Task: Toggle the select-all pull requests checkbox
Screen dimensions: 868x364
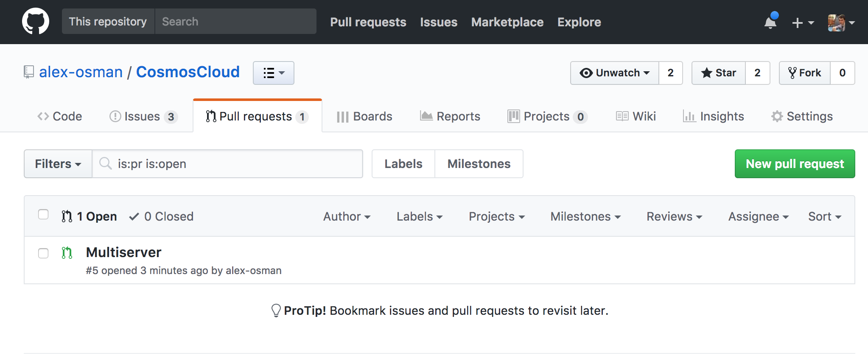Action: (x=43, y=214)
